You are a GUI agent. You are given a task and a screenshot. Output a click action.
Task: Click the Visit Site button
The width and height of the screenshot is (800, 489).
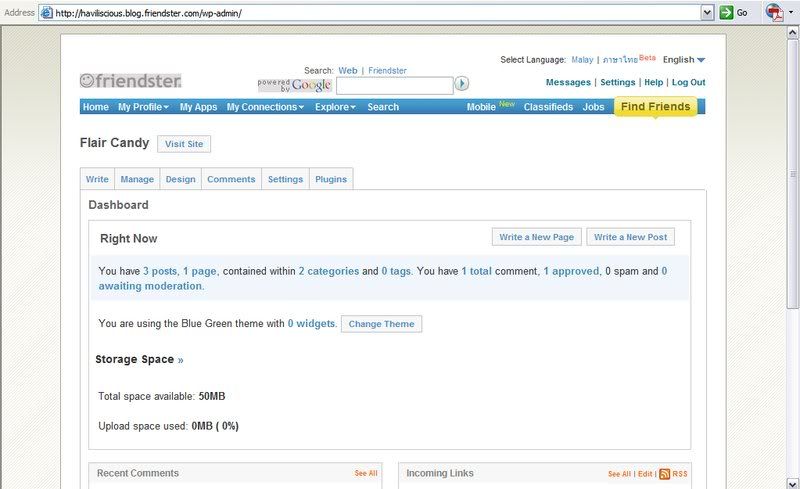point(184,144)
